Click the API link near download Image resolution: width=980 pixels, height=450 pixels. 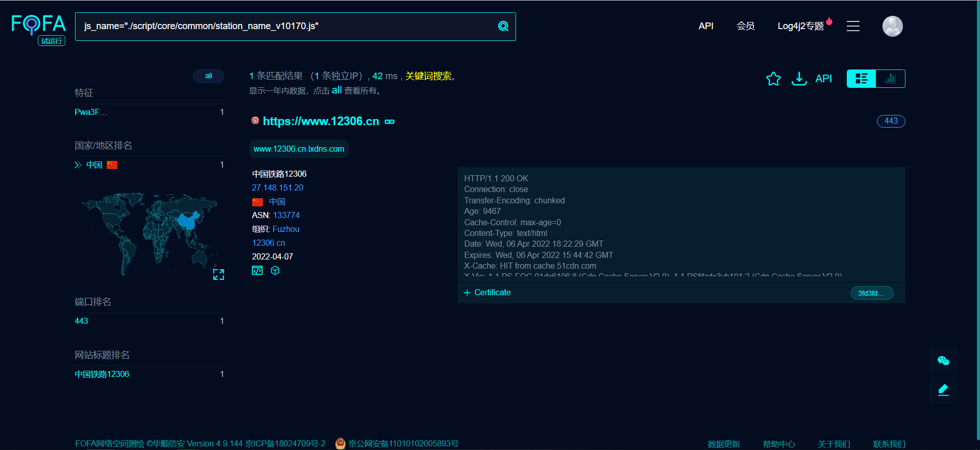tap(823, 79)
